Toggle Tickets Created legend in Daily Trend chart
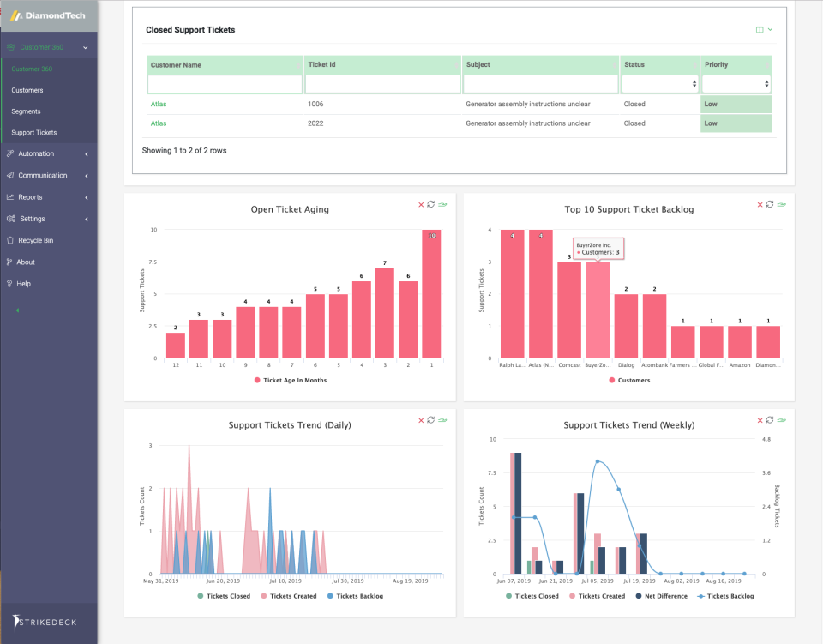Screen dimensions: 823x644 289,596
